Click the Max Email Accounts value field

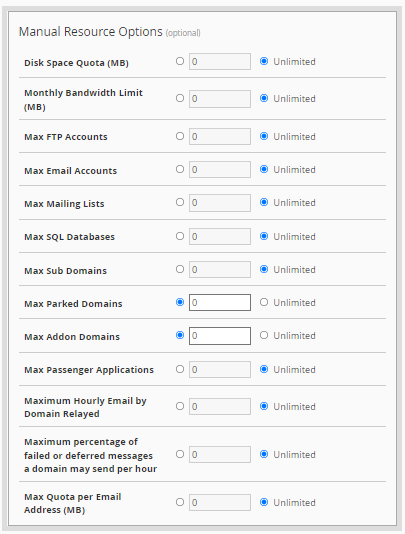(x=220, y=170)
